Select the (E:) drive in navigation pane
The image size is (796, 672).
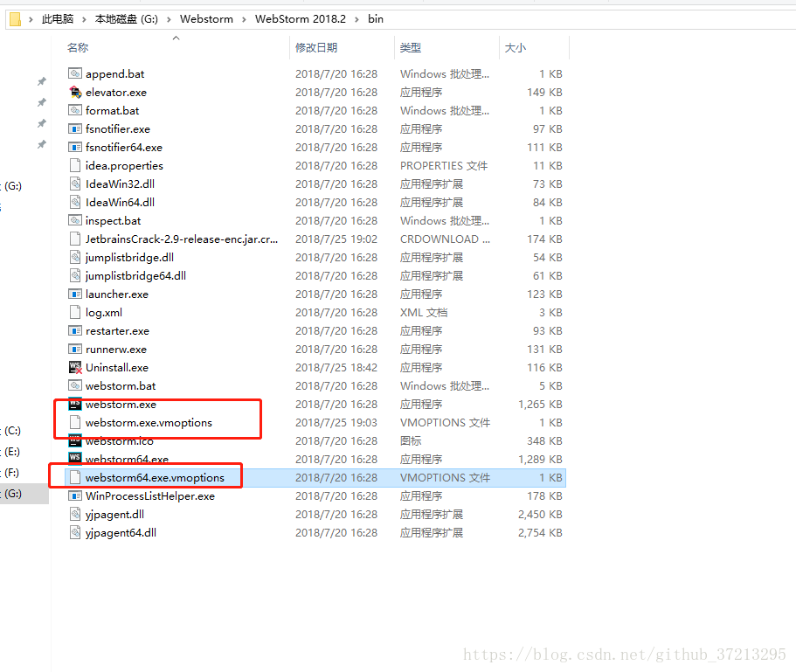(x=12, y=452)
